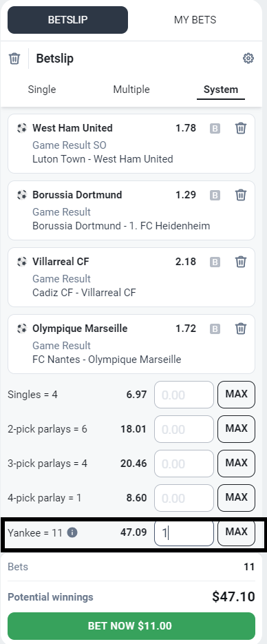Screen dimensions: 267x644
Task: Click the green BET NOW $11.00 button
Action: pos(131,626)
